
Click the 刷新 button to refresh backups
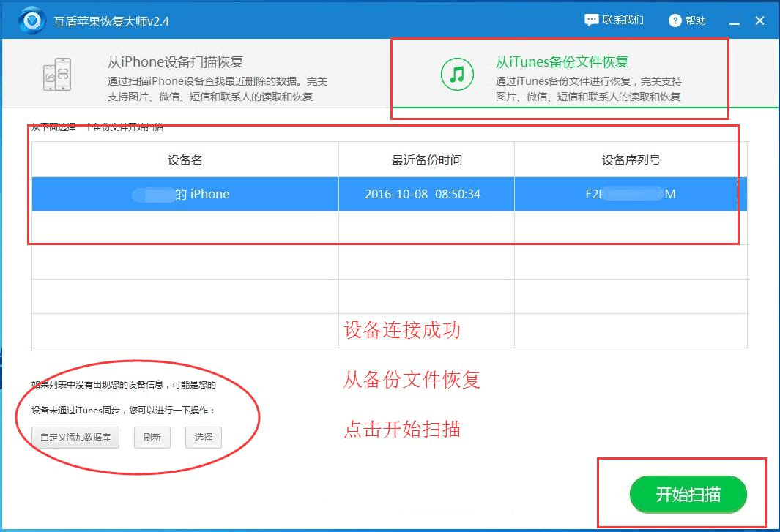click(152, 438)
